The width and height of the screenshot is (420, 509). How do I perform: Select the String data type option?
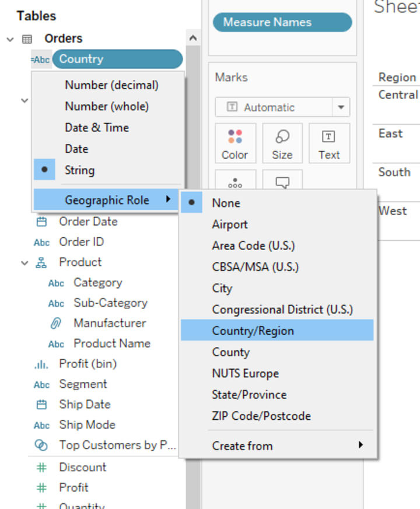[x=79, y=170]
